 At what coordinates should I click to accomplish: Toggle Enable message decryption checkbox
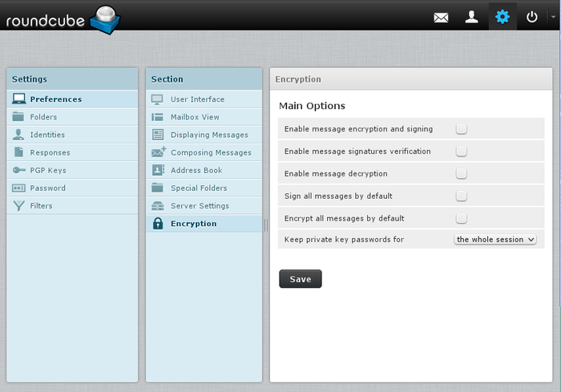(461, 173)
